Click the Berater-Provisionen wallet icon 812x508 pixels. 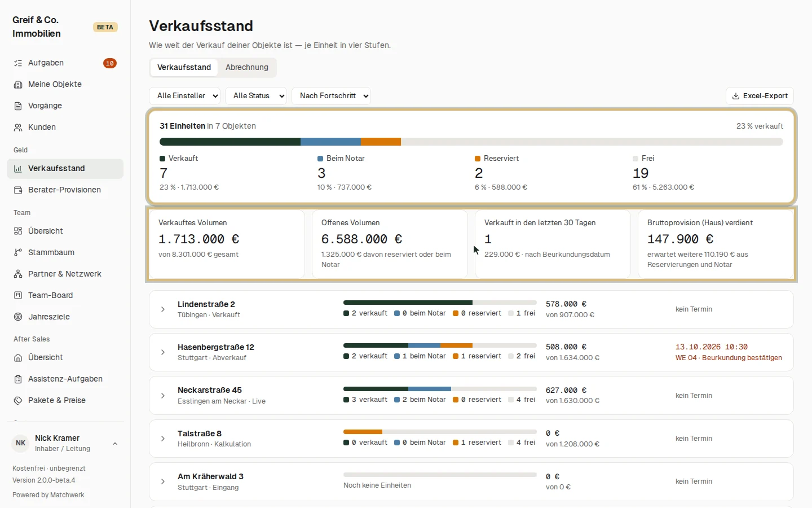18,190
